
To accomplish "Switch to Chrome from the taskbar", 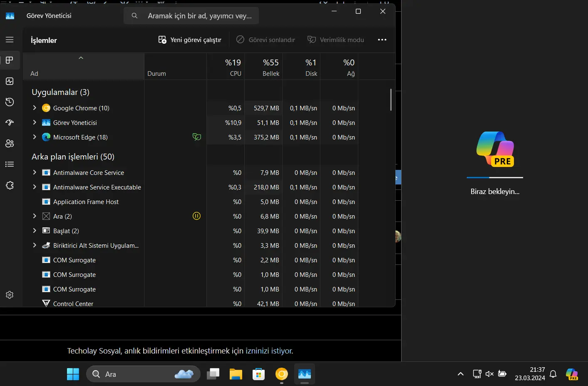I will 282,374.
